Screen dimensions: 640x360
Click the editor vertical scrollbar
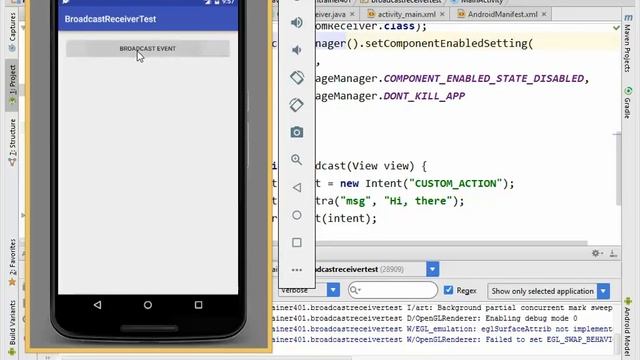pos(618,169)
